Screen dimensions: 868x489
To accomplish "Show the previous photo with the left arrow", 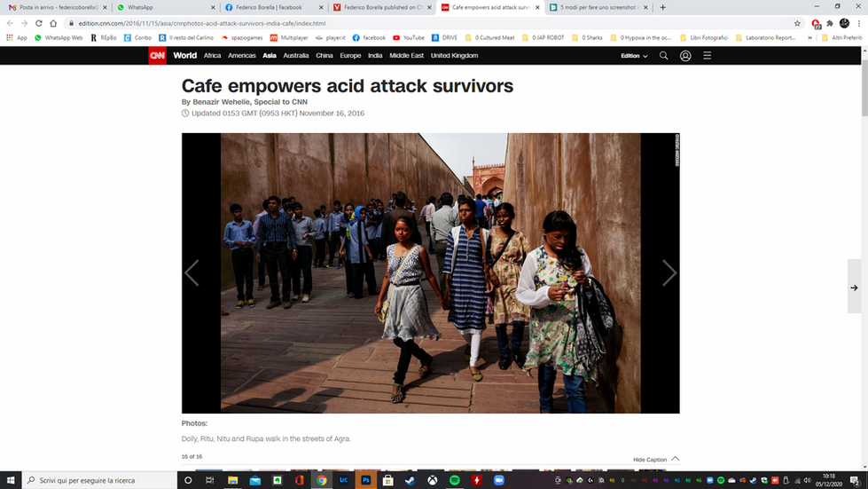I will [x=192, y=272].
